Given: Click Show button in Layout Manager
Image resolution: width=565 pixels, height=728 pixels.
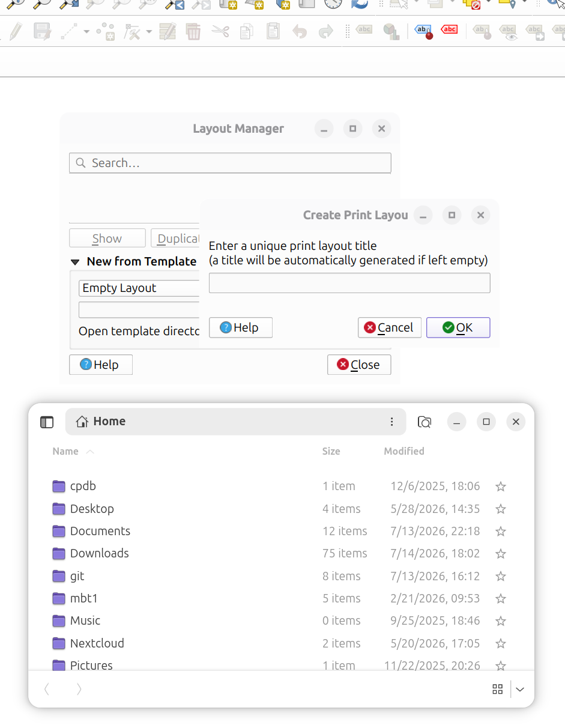Looking at the screenshot, I should pos(107,238).
